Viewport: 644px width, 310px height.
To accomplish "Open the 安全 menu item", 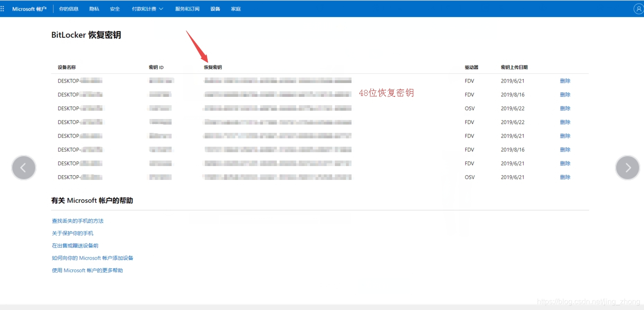I will pyautogui.click(x=115, y=9).
